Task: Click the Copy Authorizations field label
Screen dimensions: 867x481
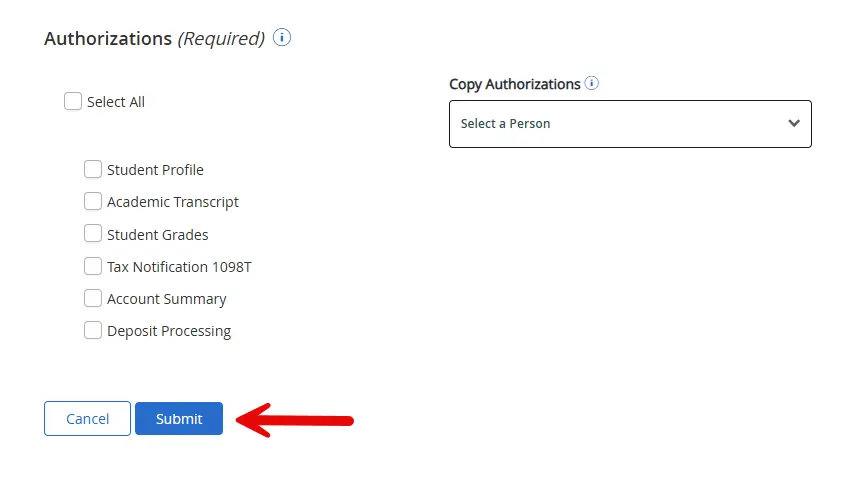Action: tap(514, 84)
